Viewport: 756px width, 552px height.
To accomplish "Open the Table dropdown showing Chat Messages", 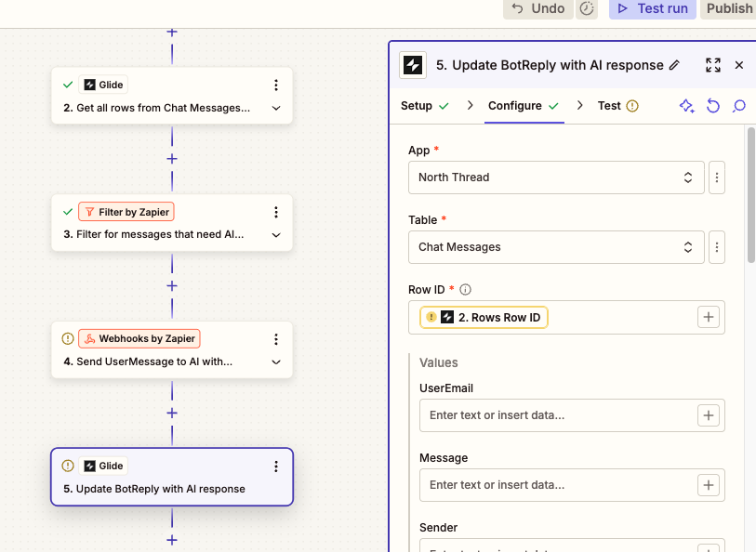I will [x=555, y=247].
